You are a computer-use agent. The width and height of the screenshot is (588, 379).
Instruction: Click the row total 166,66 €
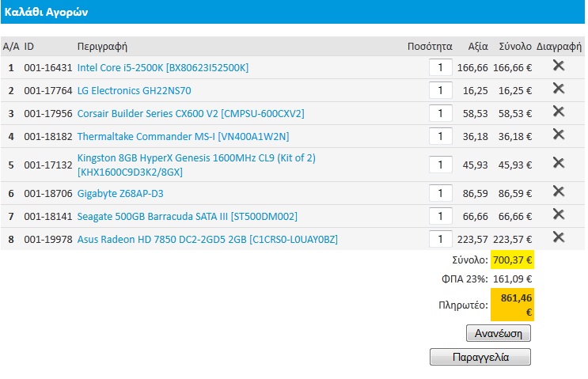click(x=512, y=68)
